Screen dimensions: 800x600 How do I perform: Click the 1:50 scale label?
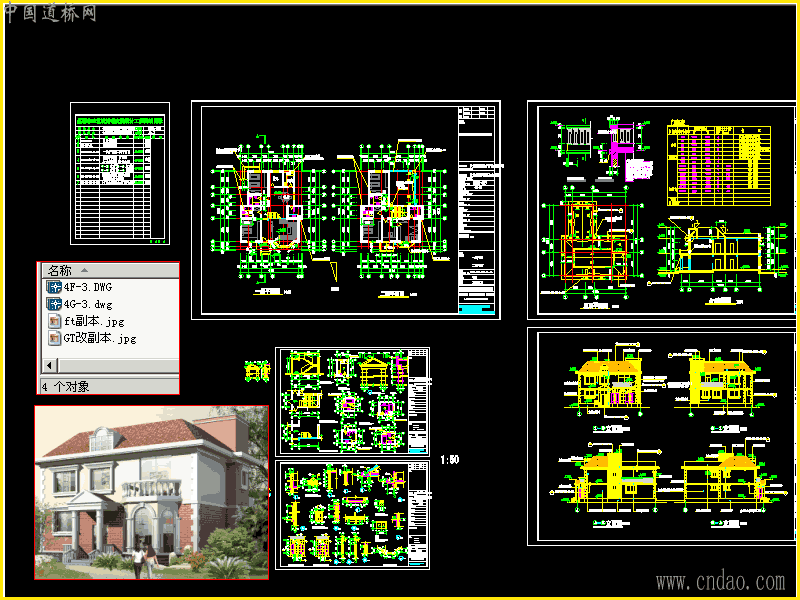pyautogui.click(x=449, y=460)
